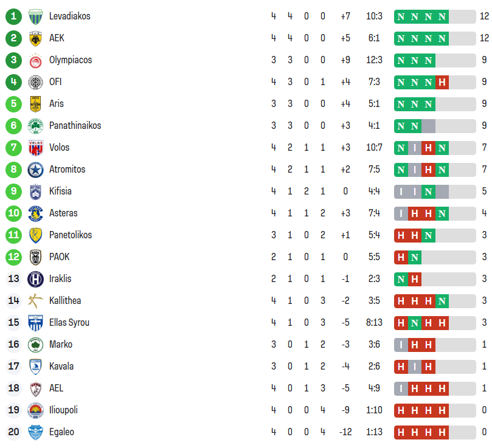Click OFI's red loss form badge
The image size is (492, 448).
click(442, 82)
